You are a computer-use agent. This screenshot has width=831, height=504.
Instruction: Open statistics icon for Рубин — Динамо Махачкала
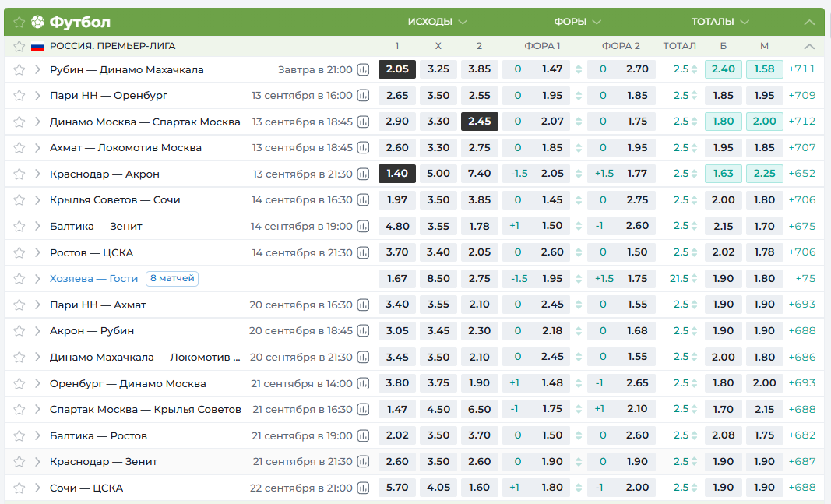pos(363,69)
